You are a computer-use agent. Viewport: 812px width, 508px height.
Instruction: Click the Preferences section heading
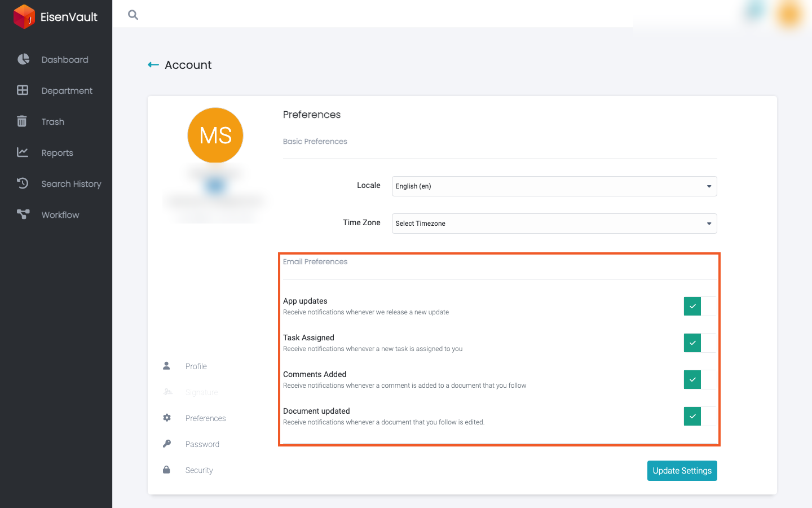click(312, 115)
